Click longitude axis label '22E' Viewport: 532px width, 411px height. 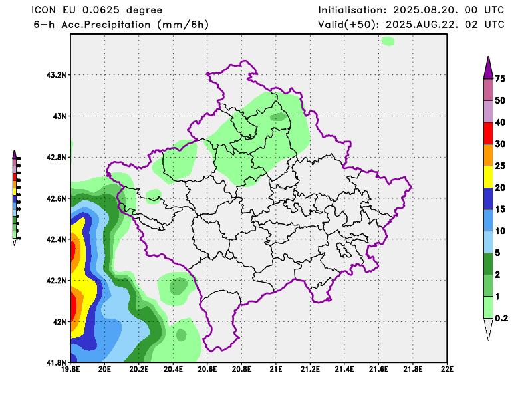coord(447,369)
